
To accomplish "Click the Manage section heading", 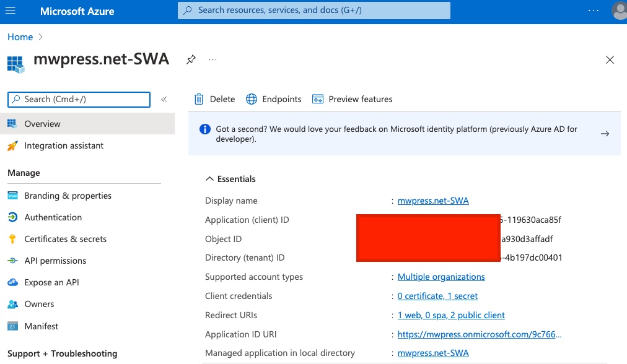I will (x=24, y=173).
